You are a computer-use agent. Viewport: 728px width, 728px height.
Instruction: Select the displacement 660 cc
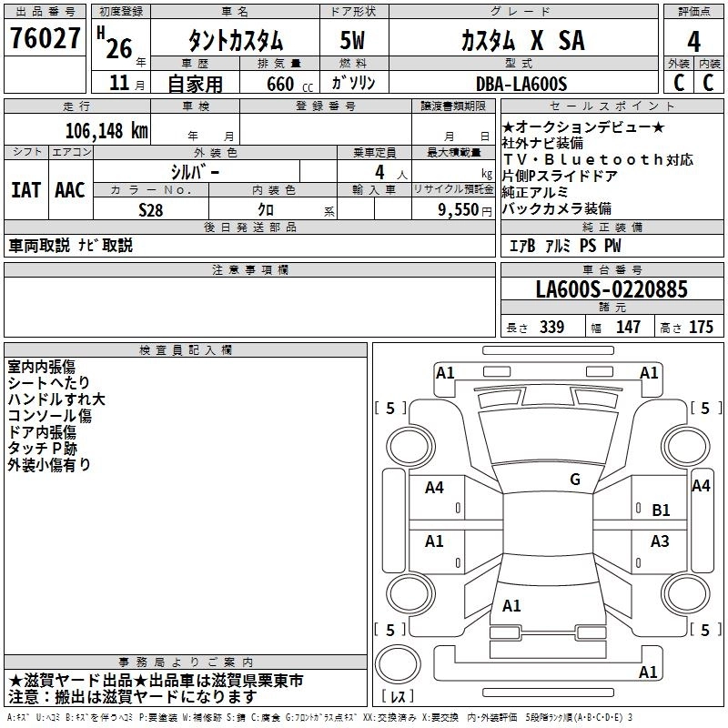[289, 84]
